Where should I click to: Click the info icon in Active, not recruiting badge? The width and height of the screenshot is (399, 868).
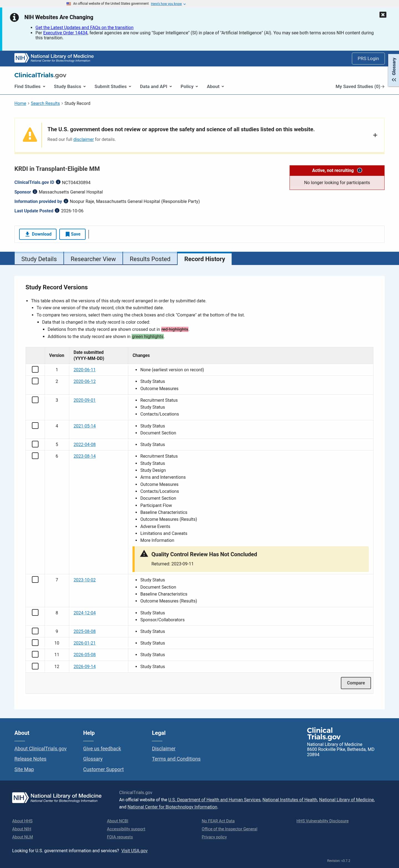point(360,170)
